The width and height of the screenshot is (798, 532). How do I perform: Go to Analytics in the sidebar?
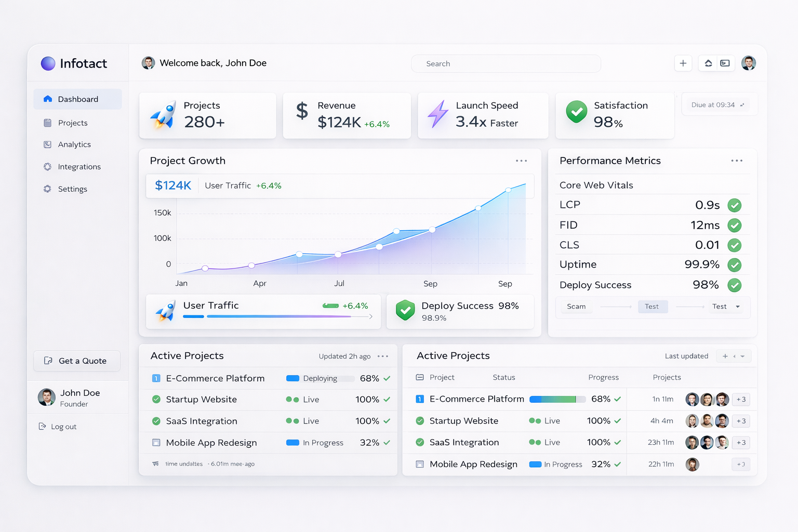pos(74,144)
